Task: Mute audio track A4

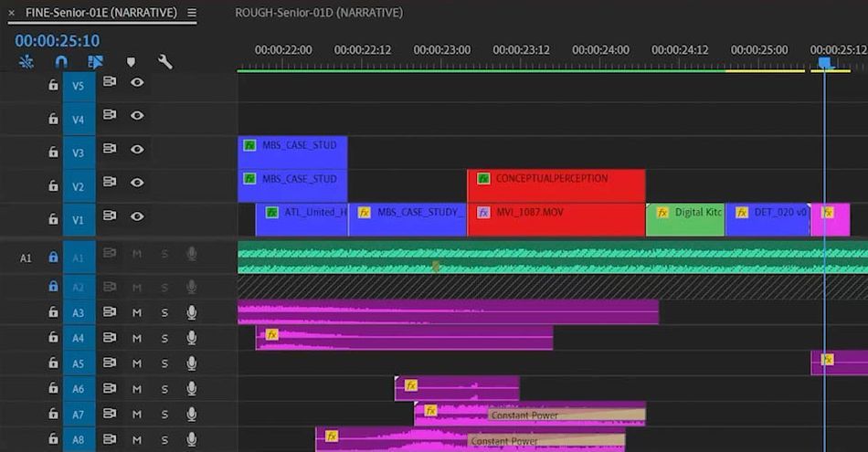Action: point(137,338)
